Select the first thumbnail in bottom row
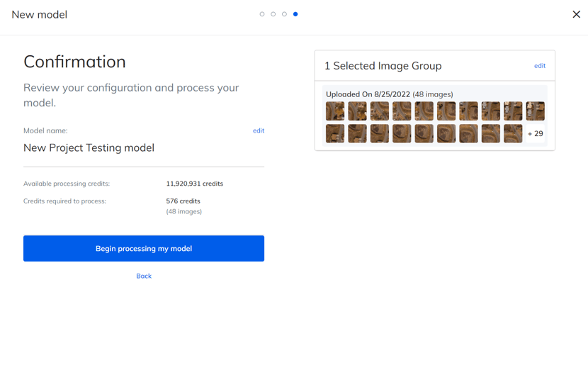Viewport: 588px width, 375px height. [335, 133]
